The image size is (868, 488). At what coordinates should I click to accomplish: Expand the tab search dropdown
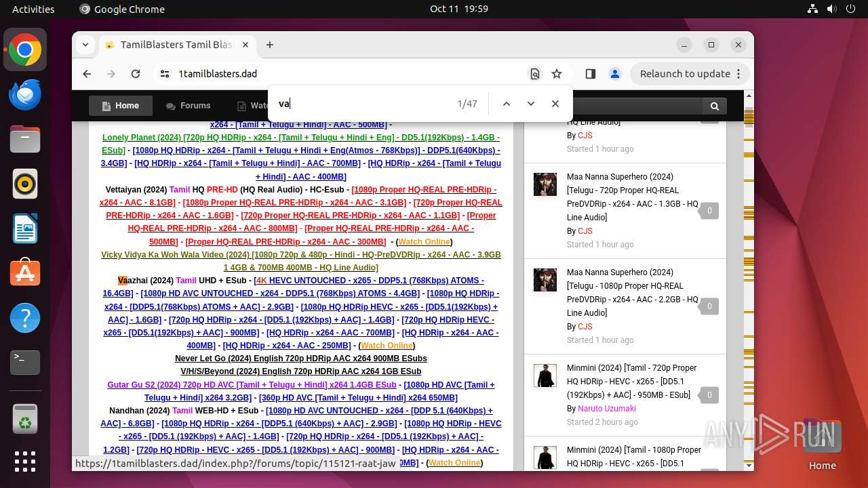pos(85,45)
